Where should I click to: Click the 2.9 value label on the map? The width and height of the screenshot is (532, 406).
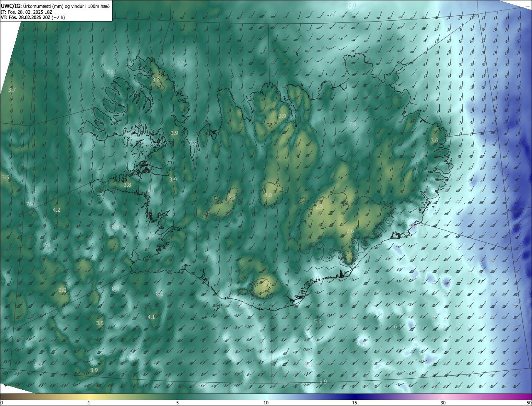click(x=282, y=116)
